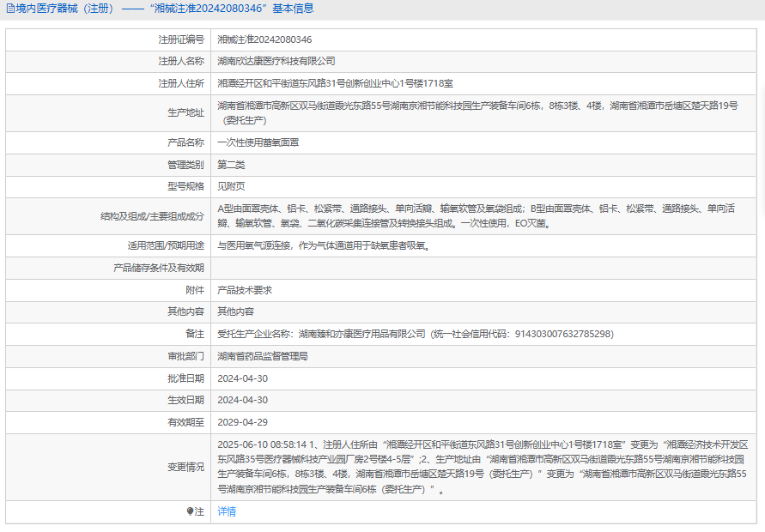Viewport: 765px width, 532px height.
Task: Click 产品技术要求 in the attachment row
Action: tap(245, 290)
